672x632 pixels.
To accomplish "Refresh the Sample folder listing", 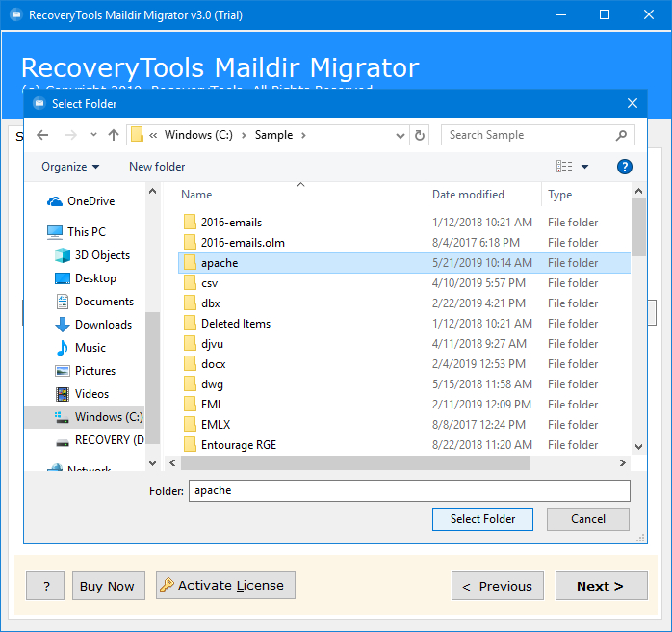I will pyautogui.click(x=420, y=136).
